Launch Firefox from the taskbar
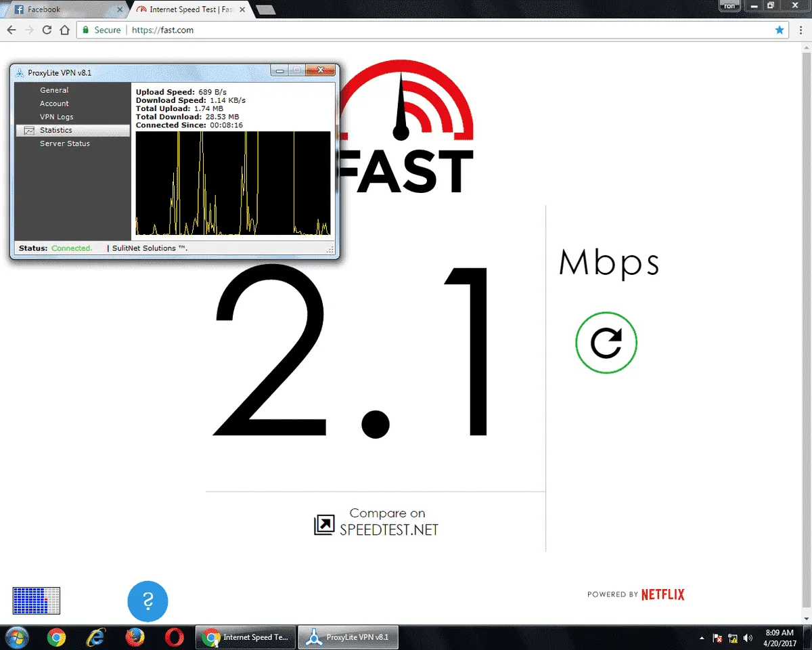This screenshot has height=650, width=812. pyautogui.click(x=135, y=637)
